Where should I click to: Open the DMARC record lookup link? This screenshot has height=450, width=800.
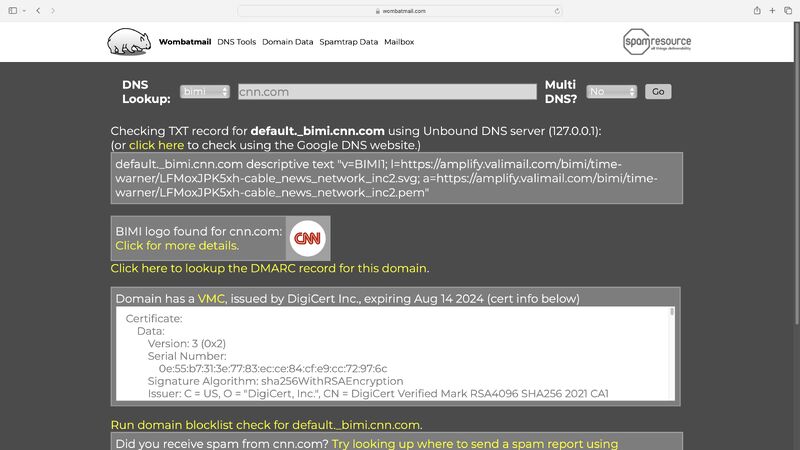pos(270,268)
